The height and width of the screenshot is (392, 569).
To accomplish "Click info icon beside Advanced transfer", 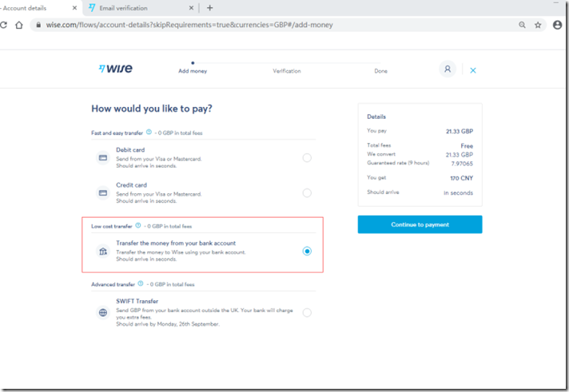I will pyautogui.click(x=141, y=283).
